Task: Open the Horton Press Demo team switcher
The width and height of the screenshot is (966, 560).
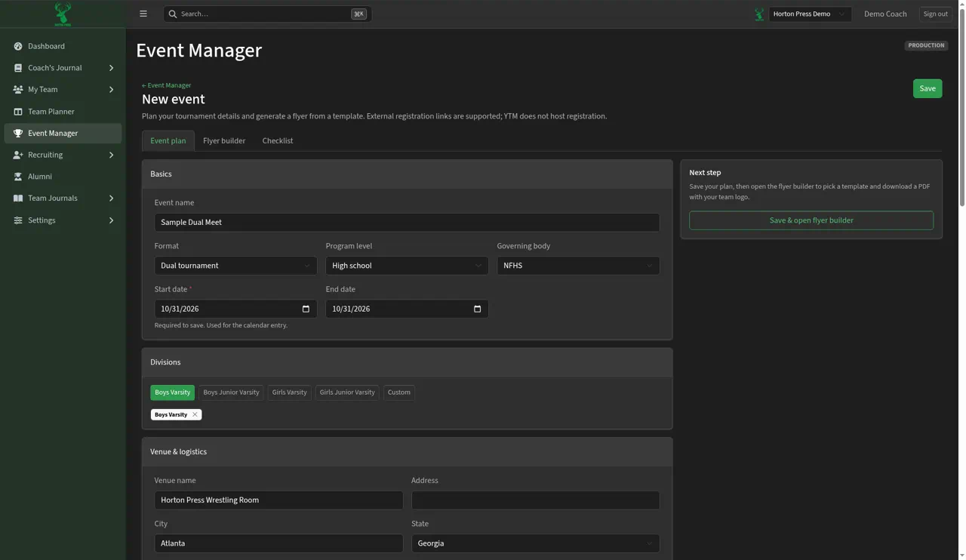Action: [810, 14]
